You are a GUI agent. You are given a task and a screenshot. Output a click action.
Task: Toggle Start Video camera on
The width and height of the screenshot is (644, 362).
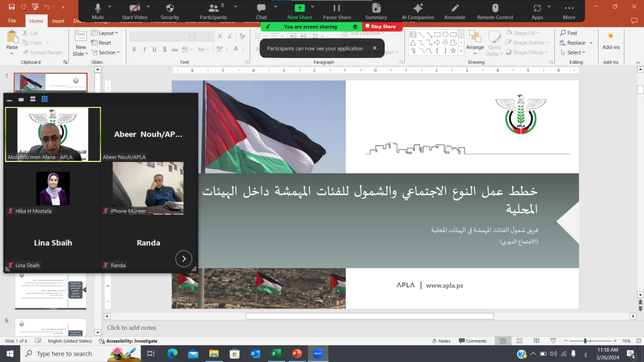(135, 8)
